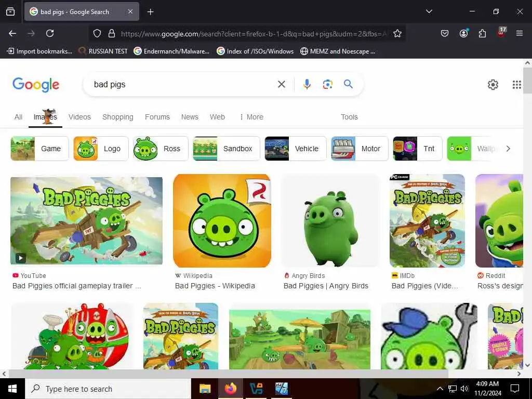Clear the search box with X

281,84
